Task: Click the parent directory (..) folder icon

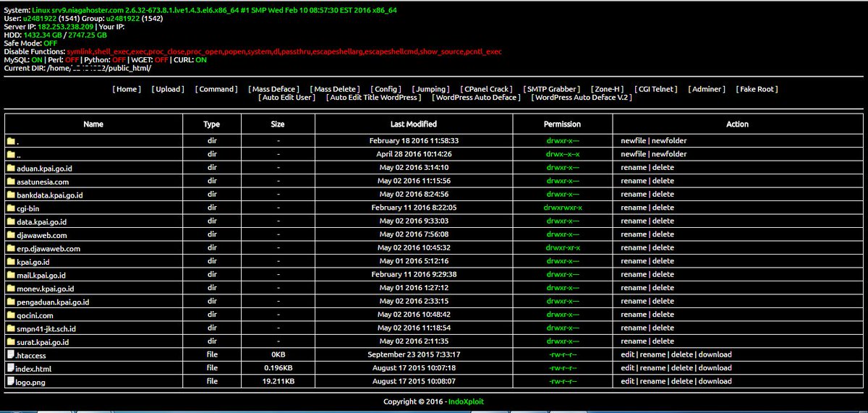Action: pos(11,155)
